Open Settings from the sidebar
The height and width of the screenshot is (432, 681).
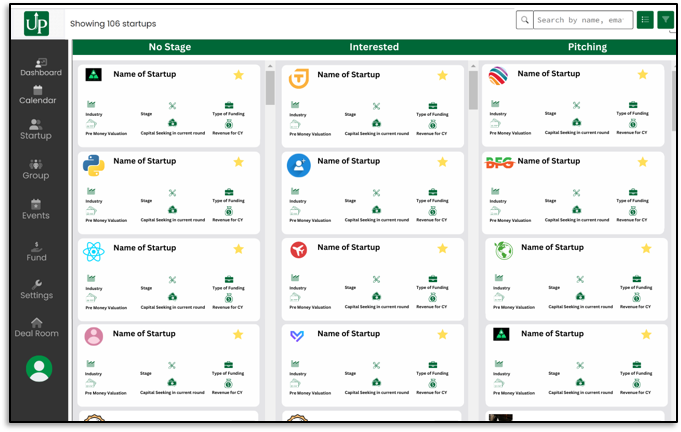[x=36, y=290]
